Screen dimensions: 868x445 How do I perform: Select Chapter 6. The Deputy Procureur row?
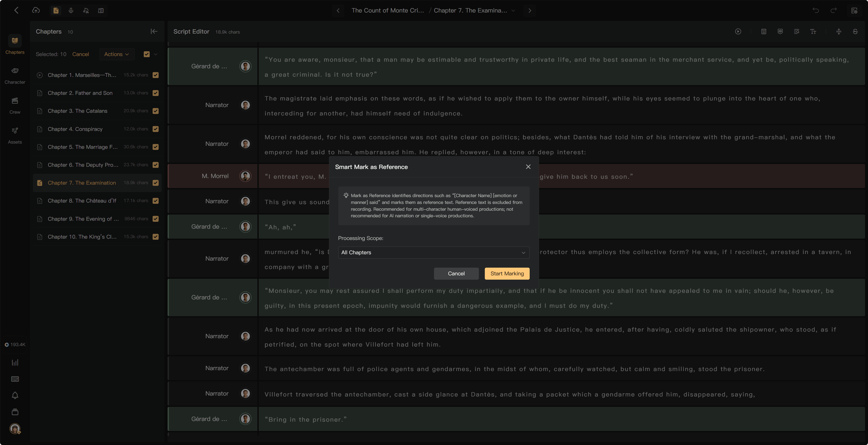97,165
